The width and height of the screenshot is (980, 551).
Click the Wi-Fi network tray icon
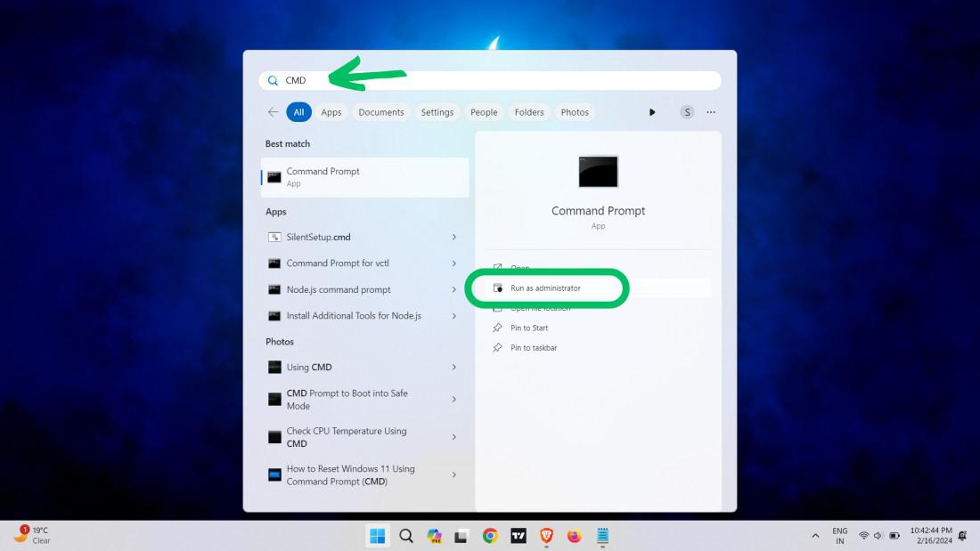[864, 536]
